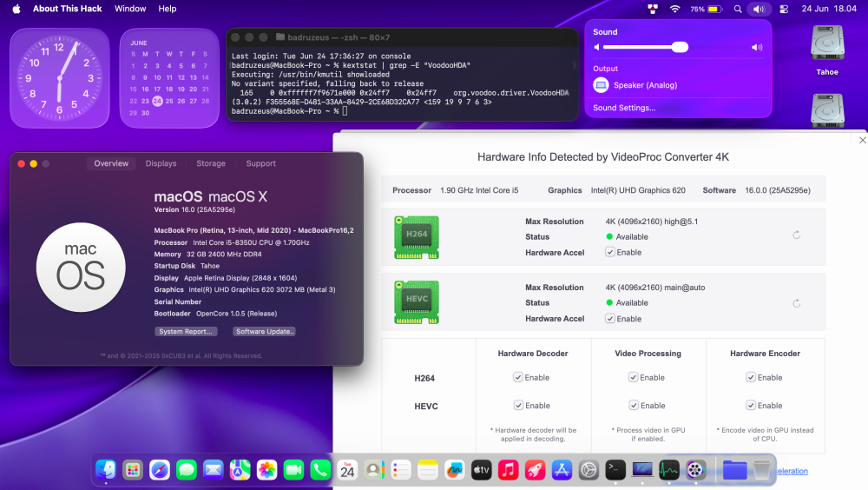Viewport: 868px width, 490px height.
Task: Open Contacts app in the dock
Action: (374, 470)
